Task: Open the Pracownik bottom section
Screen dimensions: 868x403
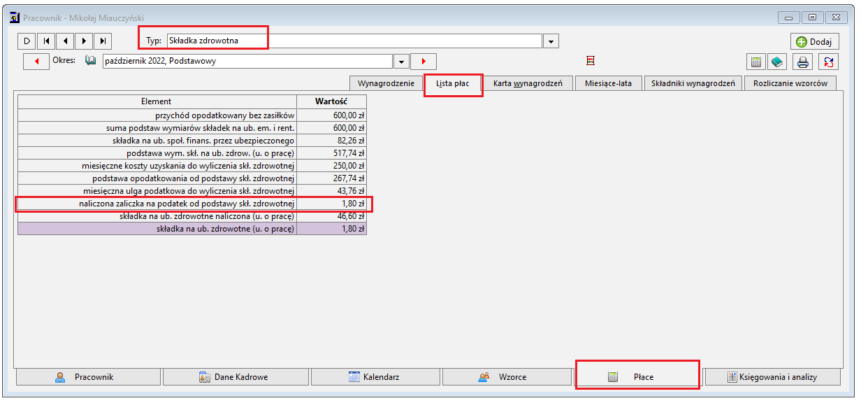Action: point(88,377)
